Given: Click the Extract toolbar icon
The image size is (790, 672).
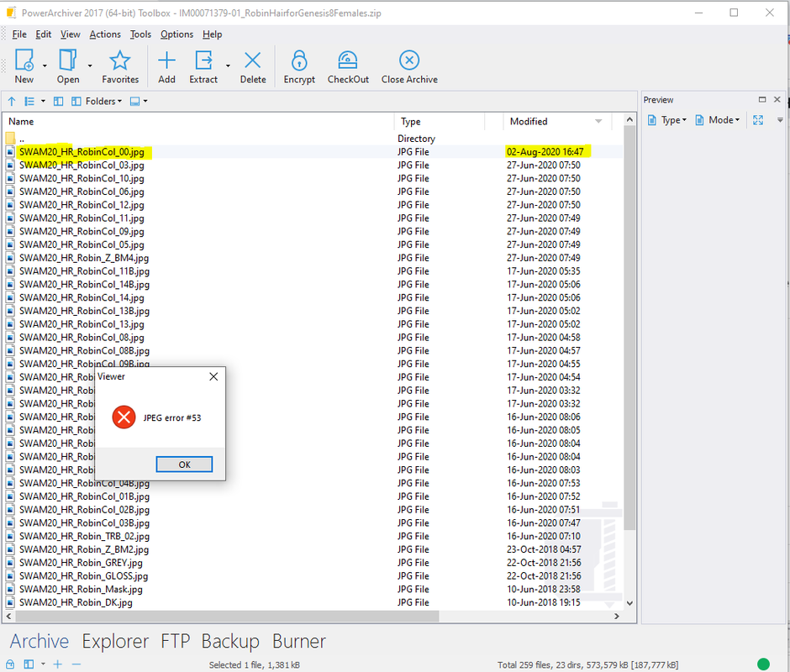Looking at the screenshot, I should point(203,60).
